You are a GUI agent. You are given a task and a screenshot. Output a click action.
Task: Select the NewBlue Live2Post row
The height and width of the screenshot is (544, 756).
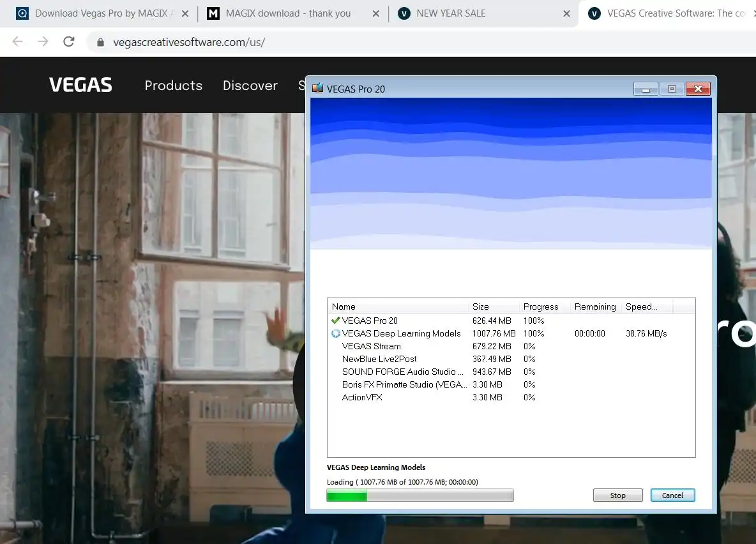(511, 359)
